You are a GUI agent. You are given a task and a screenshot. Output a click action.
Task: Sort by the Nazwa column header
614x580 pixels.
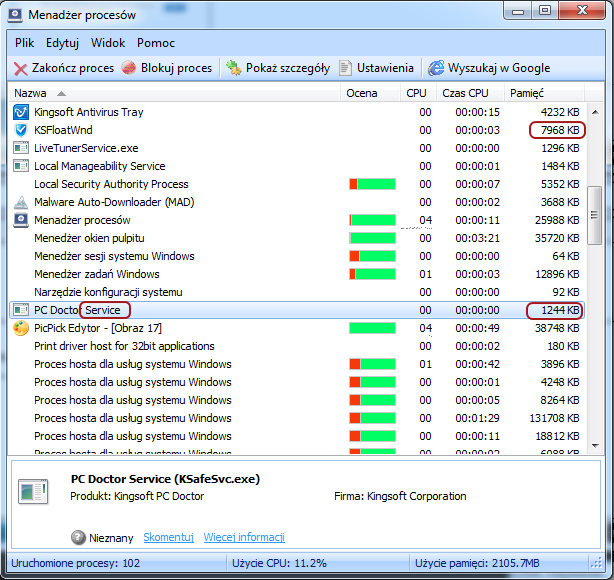(x=174, y=93)
